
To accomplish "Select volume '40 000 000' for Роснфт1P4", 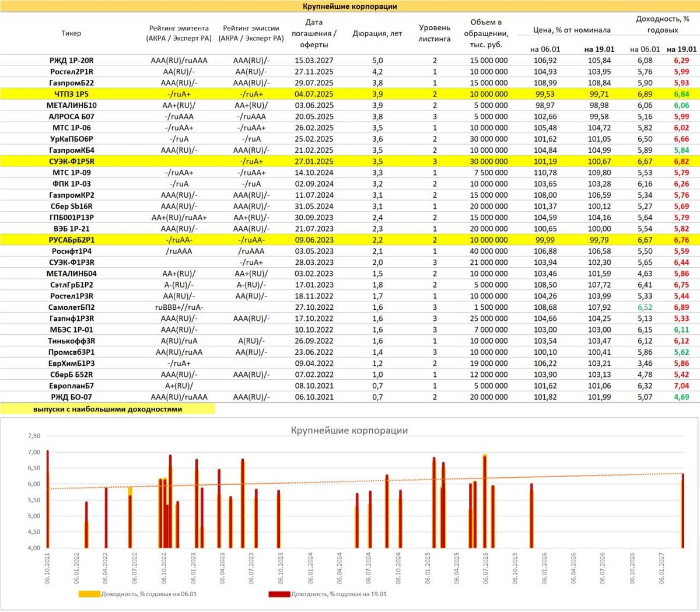I will coord(489,251).
